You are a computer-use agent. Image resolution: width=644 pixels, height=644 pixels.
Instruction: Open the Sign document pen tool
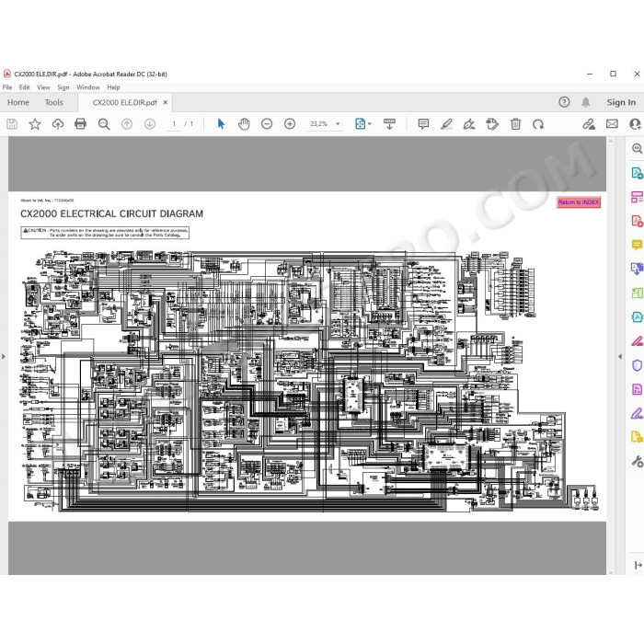pos(469,123)
